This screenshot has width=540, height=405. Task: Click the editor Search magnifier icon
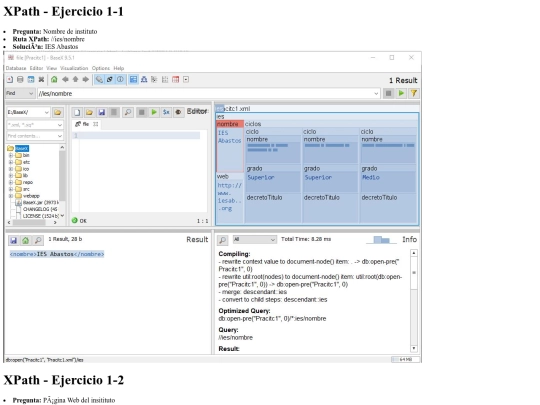[x=128, y=112]
